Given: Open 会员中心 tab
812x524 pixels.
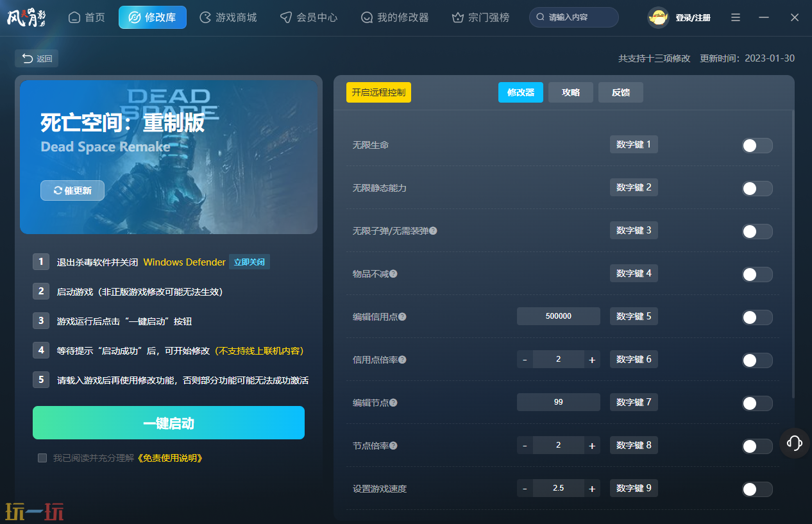Looking at the screenshot, I should pos(309,17).
